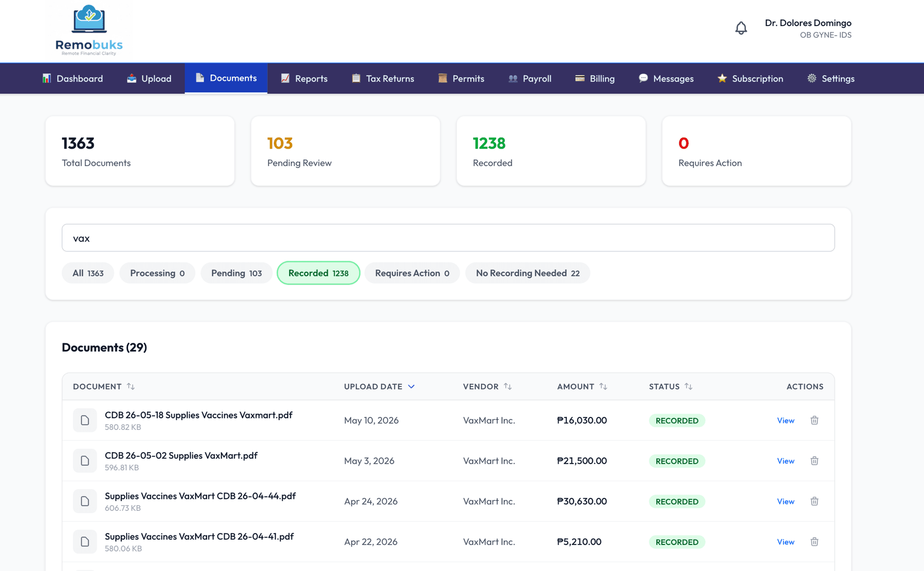Click file icon of CDB 26-05-18 document
The width and height of the screenshot is (924, 571).
click(x=85, y=420)
